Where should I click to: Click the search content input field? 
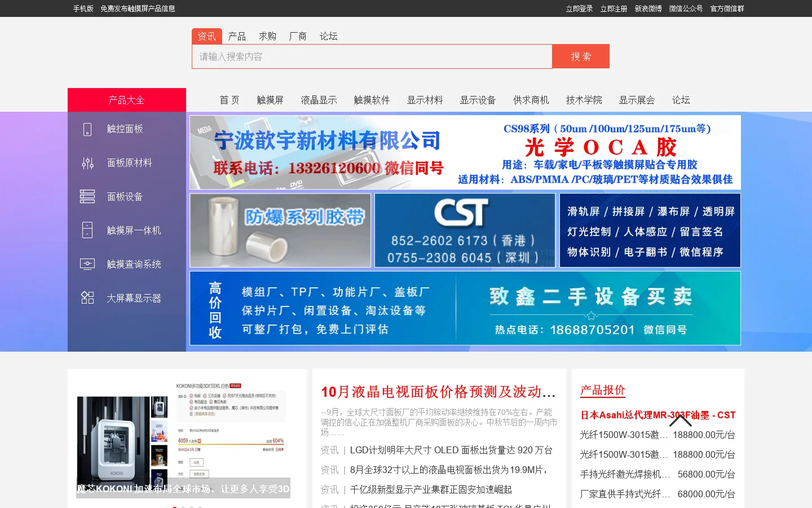[x=372, y=56]
